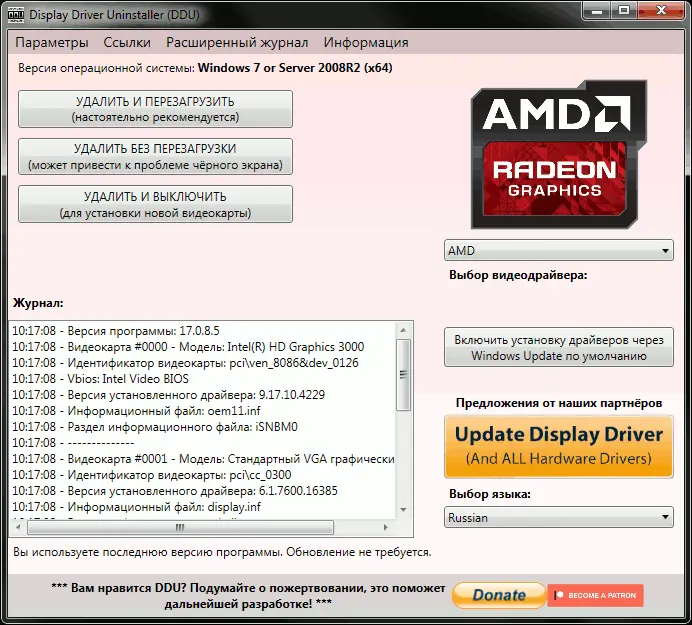This screenshot has width=692, height=625.
Task: Click the Выбор видеодрайвера label
Action: tap(518, 275)
